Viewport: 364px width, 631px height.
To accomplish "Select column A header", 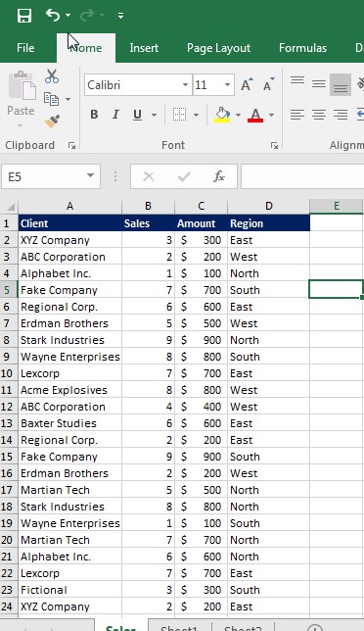I will coord(69,206).
